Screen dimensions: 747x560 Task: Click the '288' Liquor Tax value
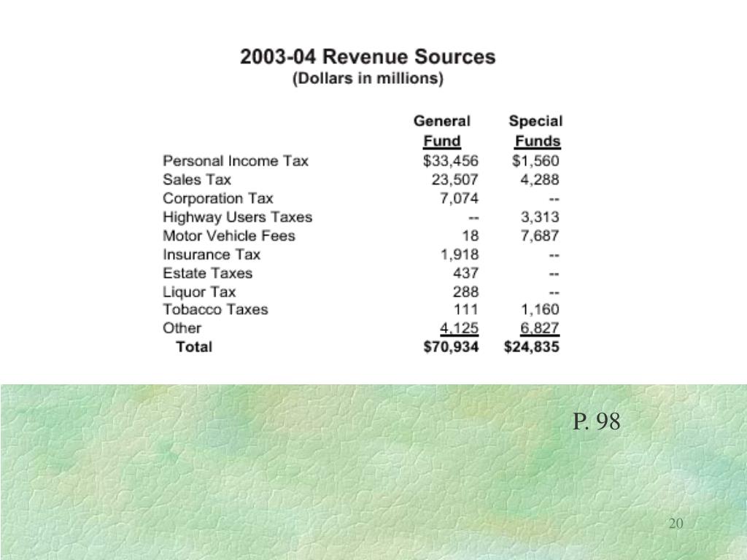465,292
